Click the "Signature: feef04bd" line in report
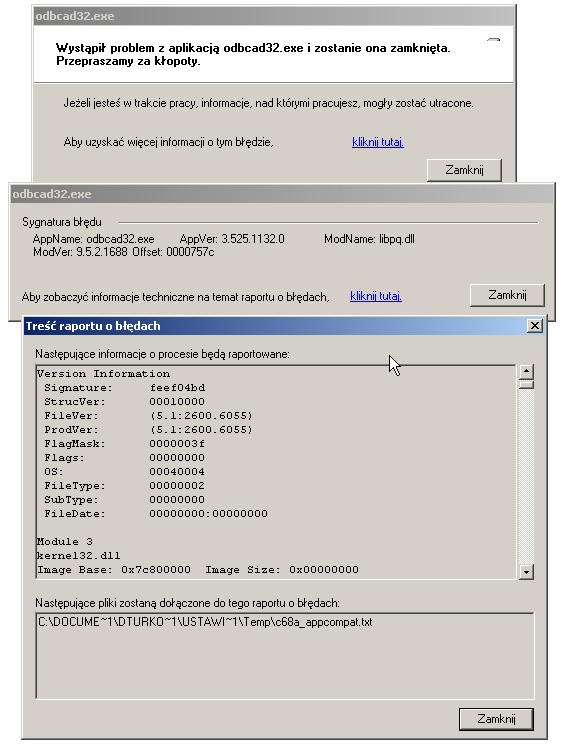Screen dimensions: 563x746 click(x=125, y=388)
